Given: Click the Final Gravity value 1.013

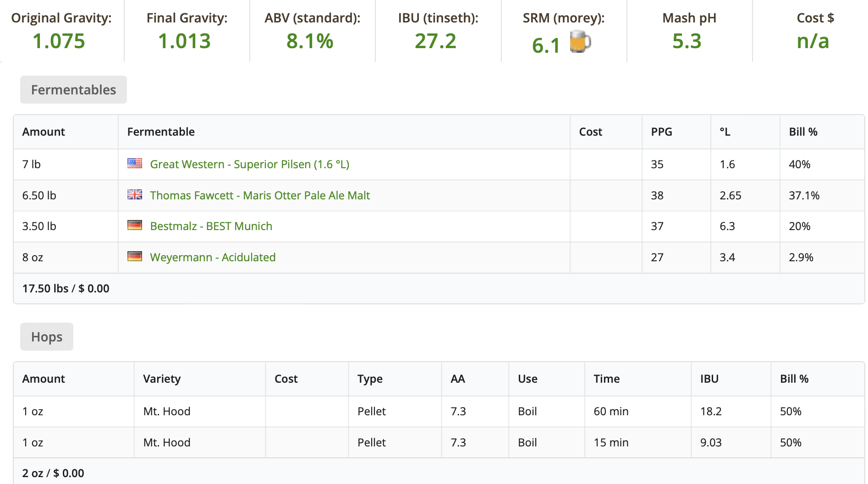Looking at the screenshot, I should pos(184,41).
